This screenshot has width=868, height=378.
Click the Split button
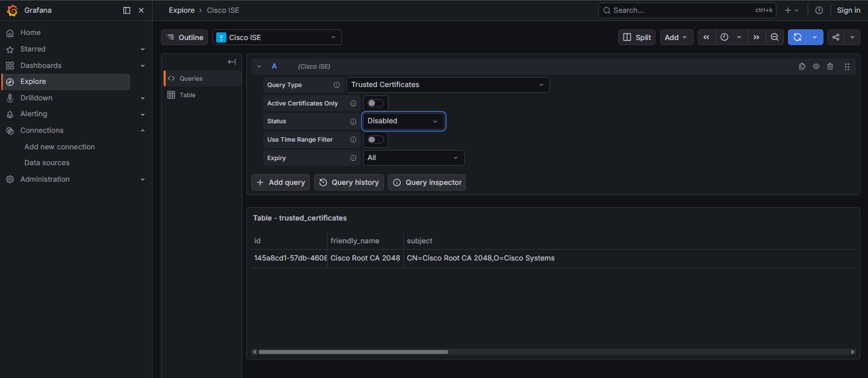click(637, 37)
